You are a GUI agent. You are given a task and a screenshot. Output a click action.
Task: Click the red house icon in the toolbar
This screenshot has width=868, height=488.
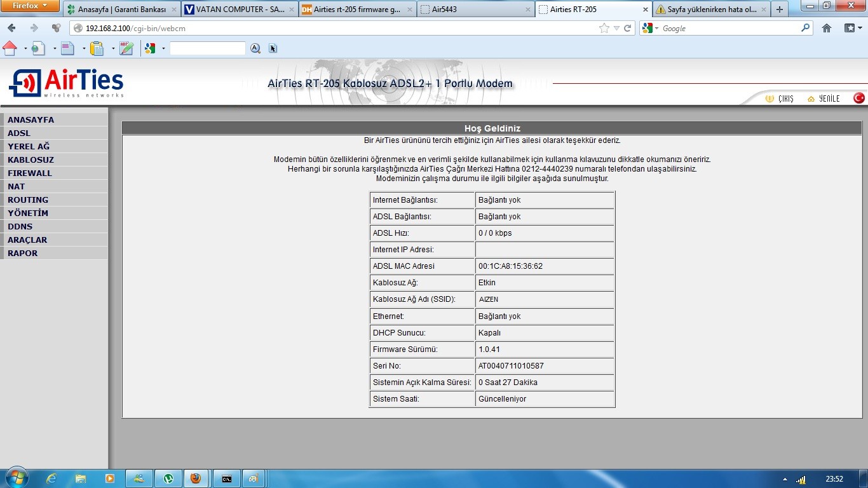[x=10, y=48]
